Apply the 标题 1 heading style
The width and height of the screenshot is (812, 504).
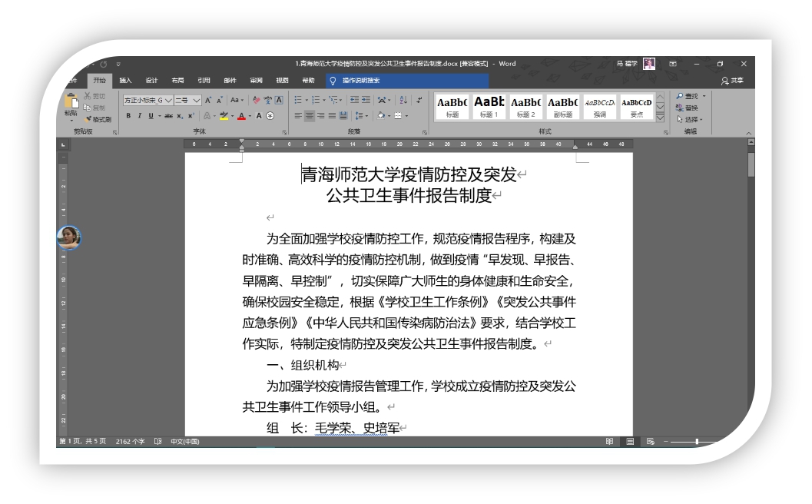pyautogui.click(x=488, y=107)
